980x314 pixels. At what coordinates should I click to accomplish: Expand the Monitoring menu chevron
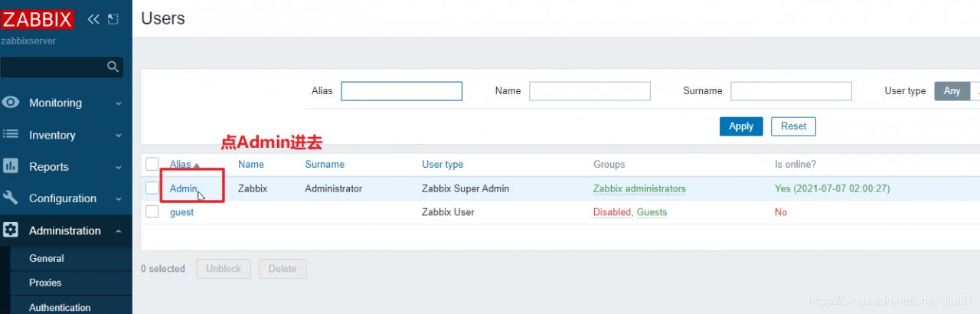pos(119,103)
